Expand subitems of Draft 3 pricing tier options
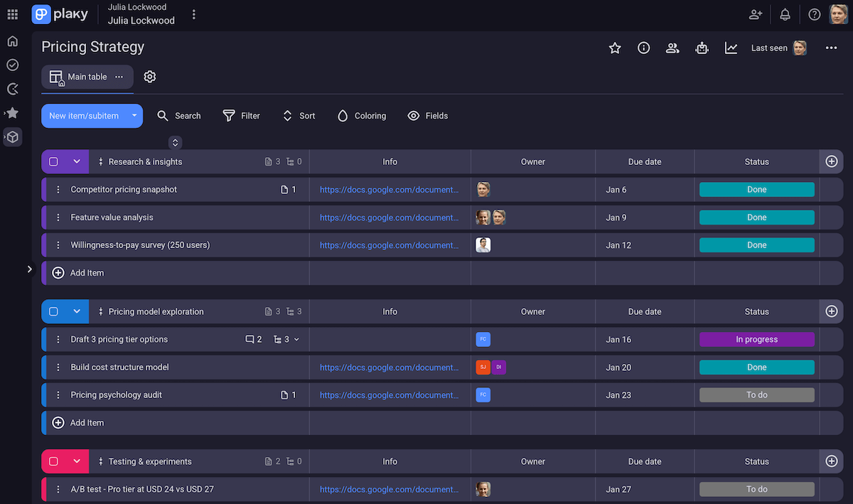This screenshot has width=853, height=504. [296, 339]
